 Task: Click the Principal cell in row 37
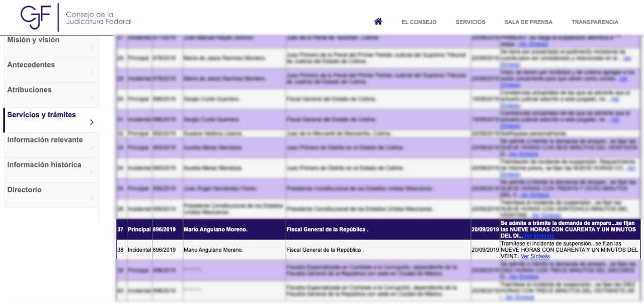pos(138,230)
